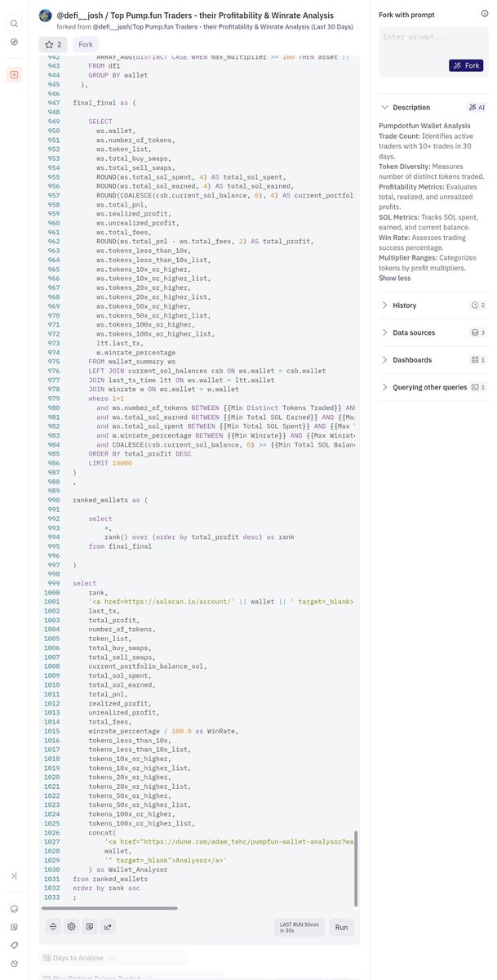Click the query author avatar
This screenshot has height=980, width=497.
point(47,16)
